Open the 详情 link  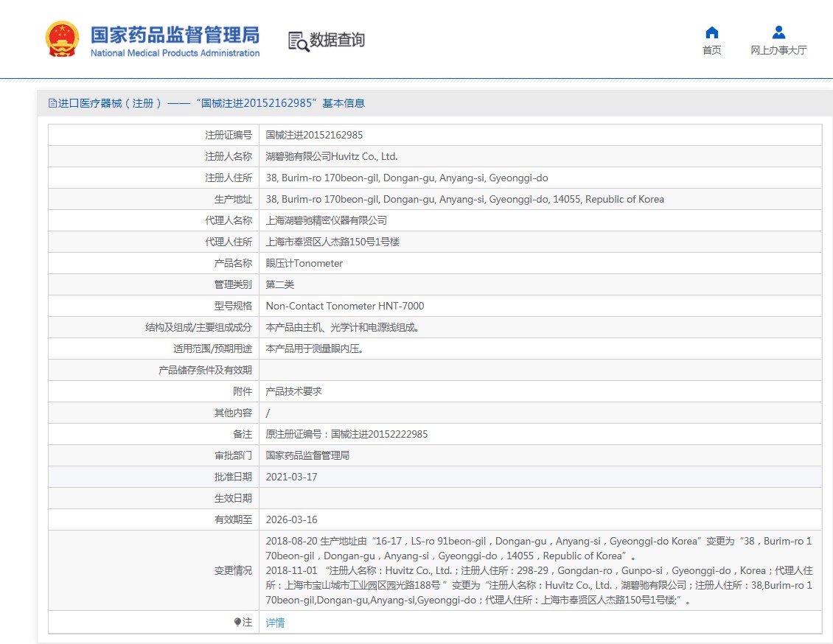point(275,622)
